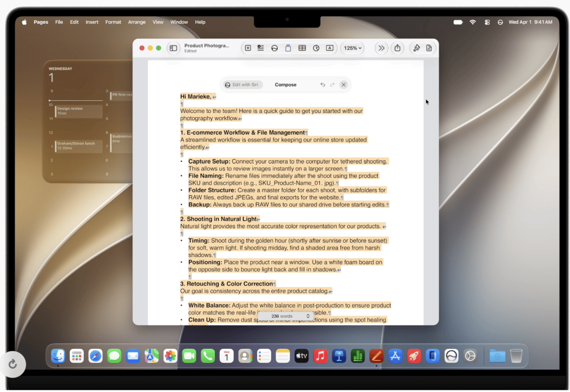Click the Pages icon in the Dock
This screenshot has height=392, width=570.
(x=376, y=356)
